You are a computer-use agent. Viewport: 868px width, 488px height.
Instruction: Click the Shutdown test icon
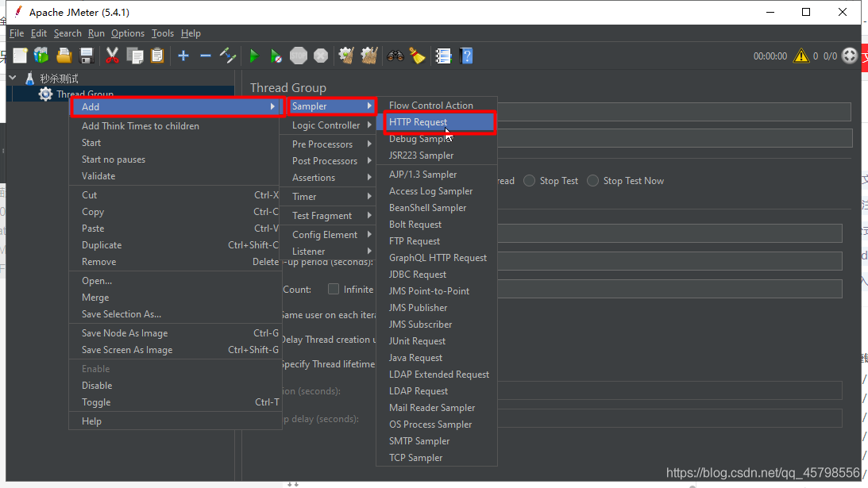[321, 56]
